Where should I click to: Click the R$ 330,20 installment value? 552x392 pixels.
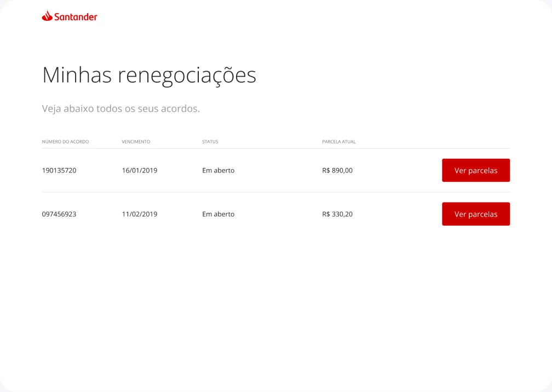click(x=337, y=214)
